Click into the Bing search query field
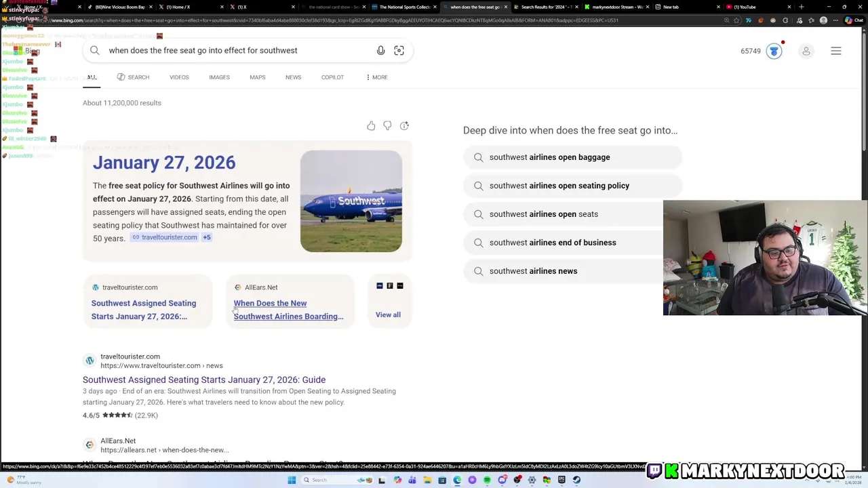Image resolution: width=868 pixels, height=488 pixels. [237, 50]
